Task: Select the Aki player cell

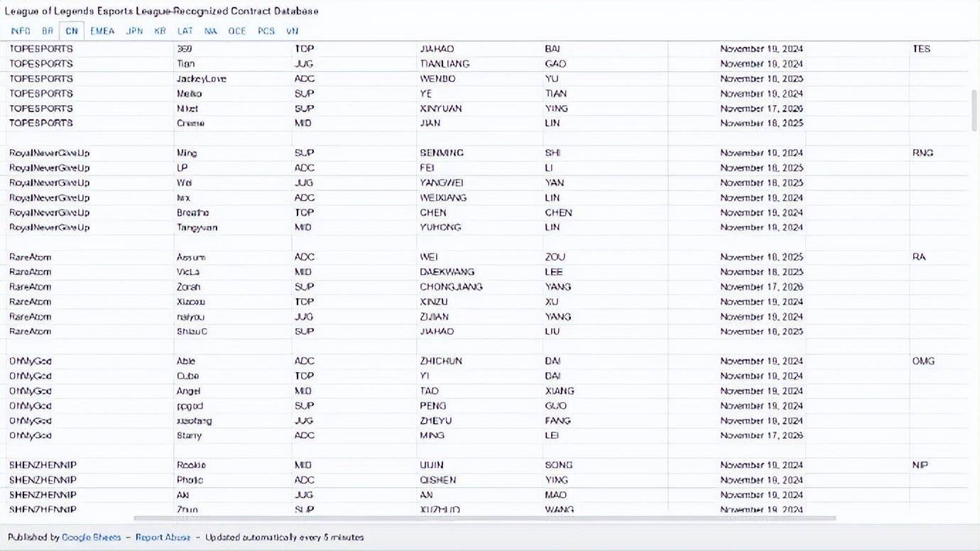Action: click(x=183, y=495)
